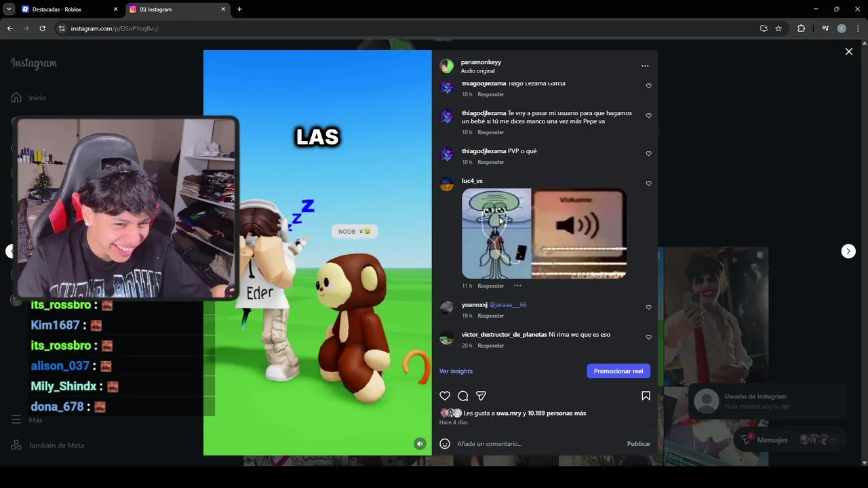
Task: Like thiagodjlezama PVP o qué comment
Action: tap(648, 154)
